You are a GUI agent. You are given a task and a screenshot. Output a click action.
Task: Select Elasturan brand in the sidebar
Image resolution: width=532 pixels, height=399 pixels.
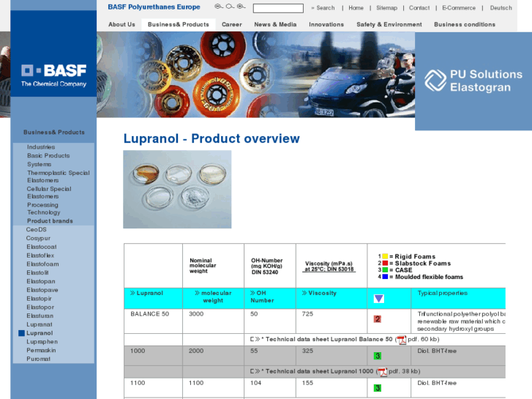pyautogui.click(x=40, y=316)
